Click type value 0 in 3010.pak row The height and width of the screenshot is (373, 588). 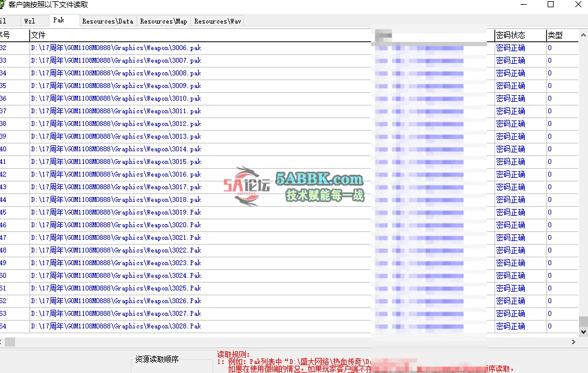pyautogui.click(x=550, y=99)
